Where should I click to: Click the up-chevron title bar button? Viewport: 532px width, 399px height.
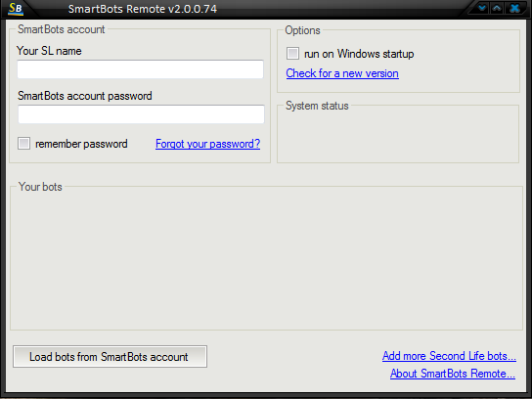[x=497, y=8]
